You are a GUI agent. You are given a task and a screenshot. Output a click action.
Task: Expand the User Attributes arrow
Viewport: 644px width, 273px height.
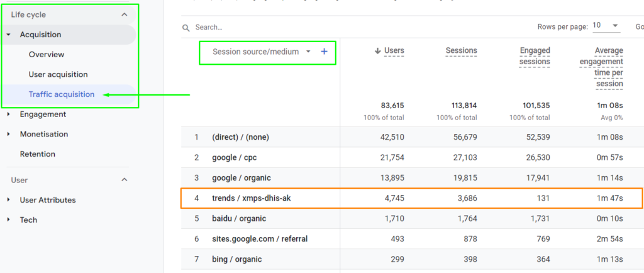9,200
